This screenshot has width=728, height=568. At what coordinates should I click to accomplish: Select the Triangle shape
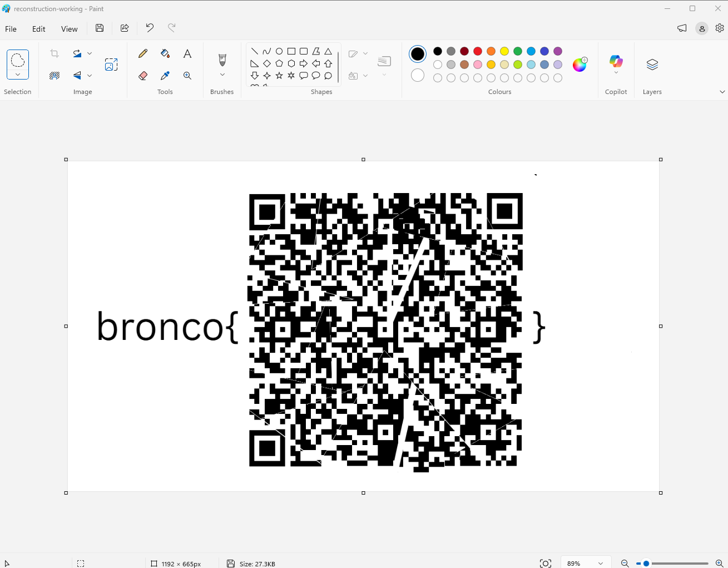click(328, 51)
